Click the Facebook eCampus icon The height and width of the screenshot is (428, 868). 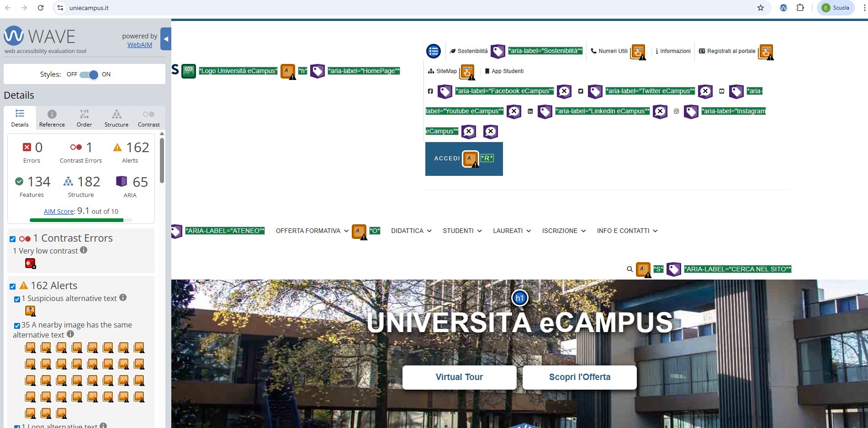430,91
